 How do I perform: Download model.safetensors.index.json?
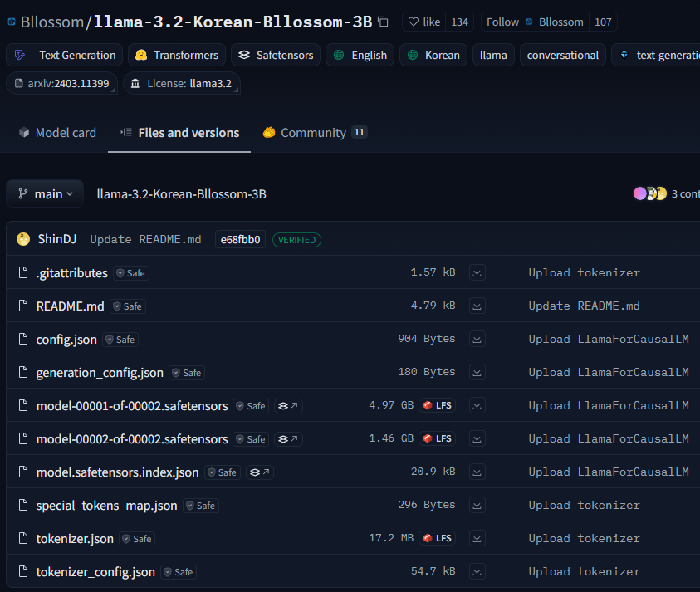click(x=477, y=472)
